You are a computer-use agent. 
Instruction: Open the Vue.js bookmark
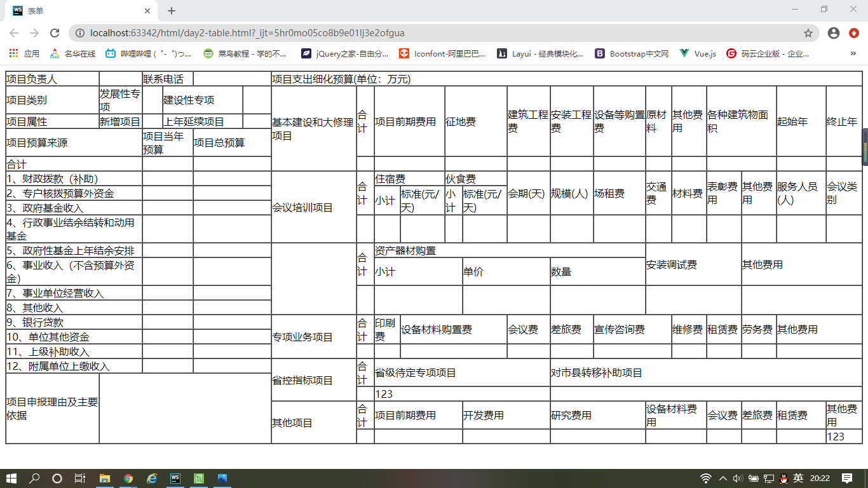click(698, 54)
